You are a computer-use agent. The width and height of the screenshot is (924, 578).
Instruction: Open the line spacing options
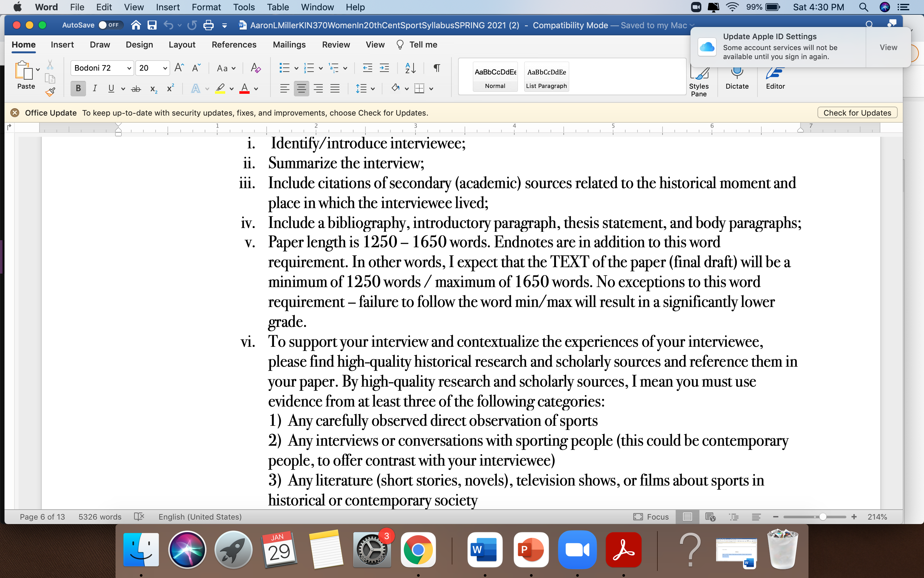pyautogui.click(x=365, y=89)
